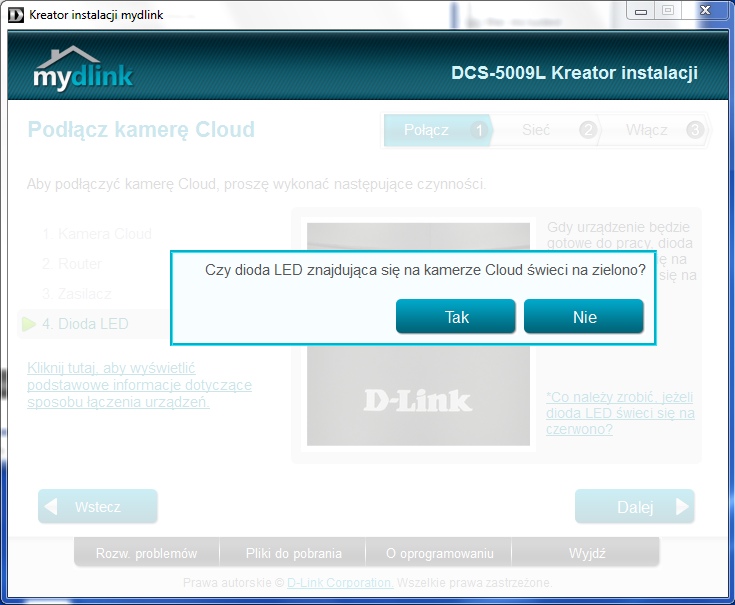Click the right arrow icon on Dalej

682,507
